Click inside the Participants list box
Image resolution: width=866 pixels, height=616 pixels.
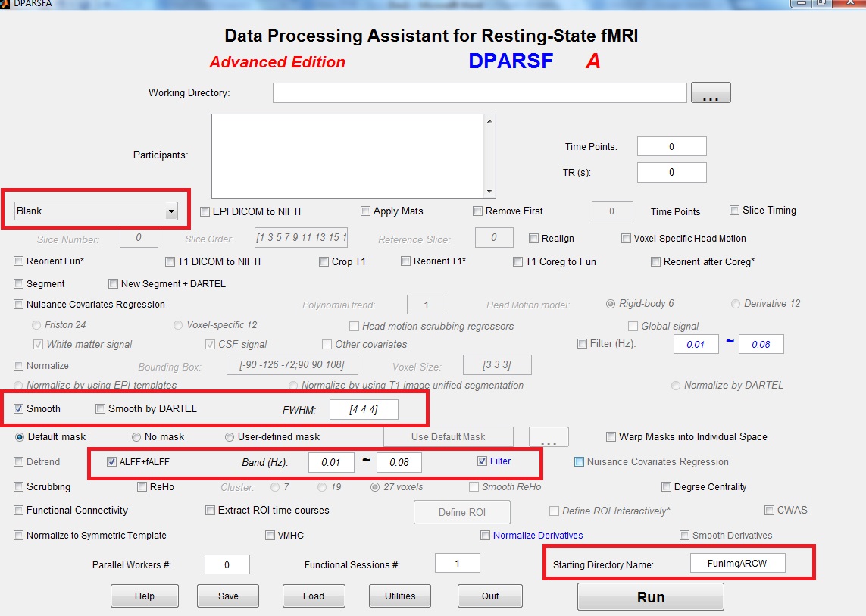(349, 156)
